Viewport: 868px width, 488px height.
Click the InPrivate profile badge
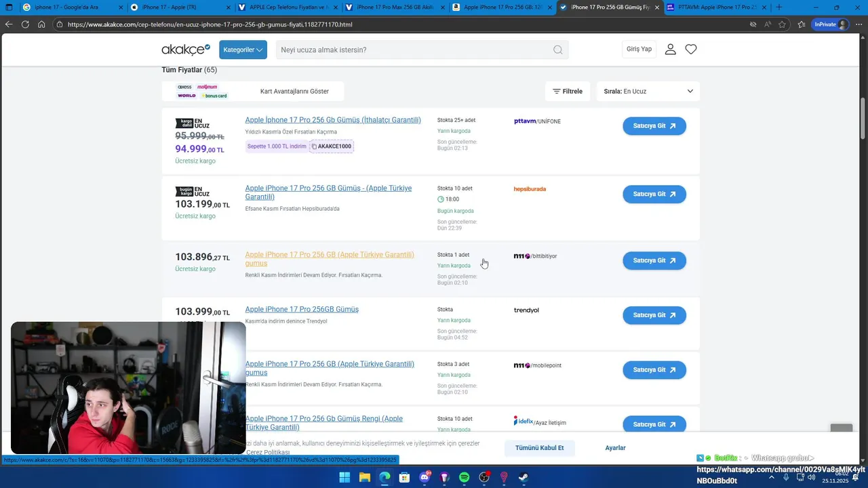831,24
